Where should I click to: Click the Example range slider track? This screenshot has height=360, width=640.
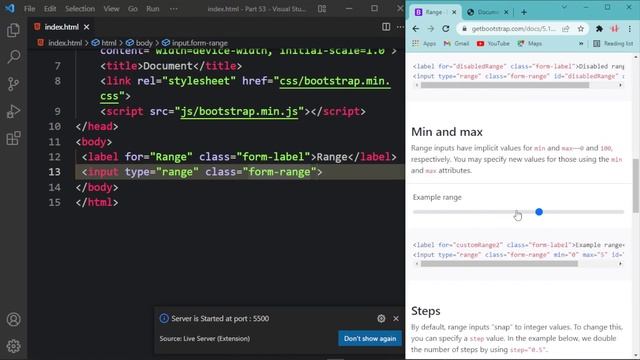click(518, 212)
